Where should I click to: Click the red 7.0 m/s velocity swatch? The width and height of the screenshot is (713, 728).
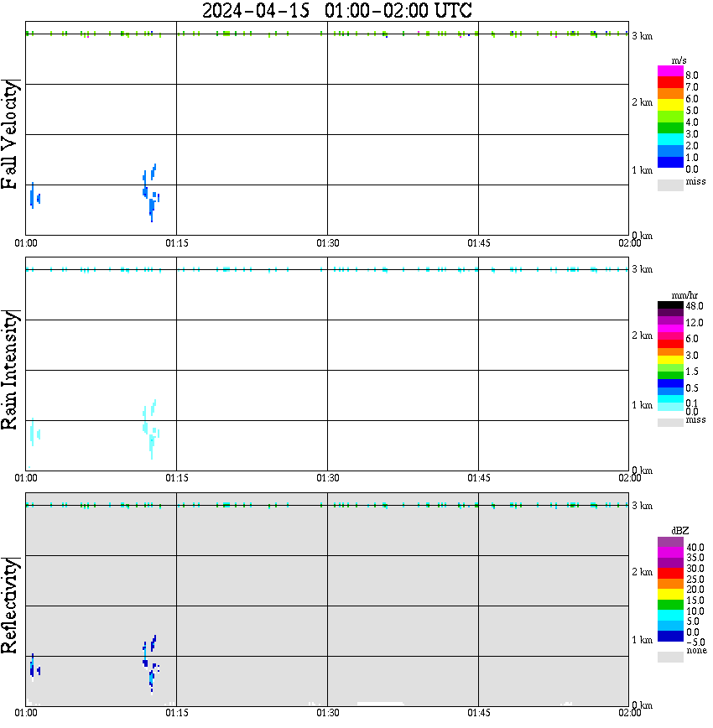point(670,81)
